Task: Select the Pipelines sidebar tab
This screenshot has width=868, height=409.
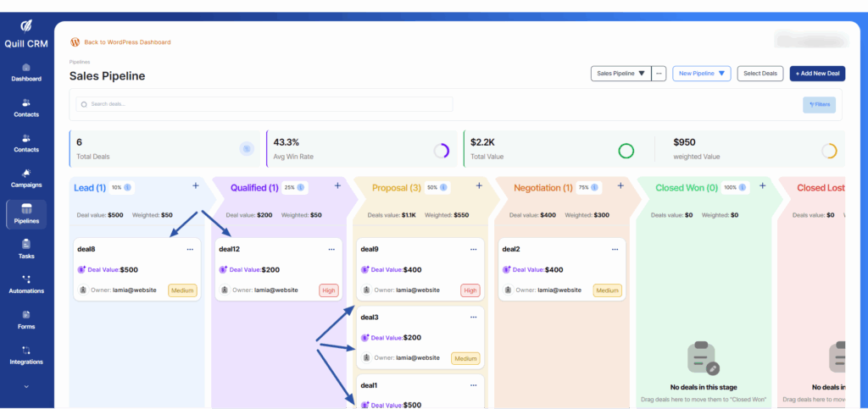Action: tap(26, 213)
